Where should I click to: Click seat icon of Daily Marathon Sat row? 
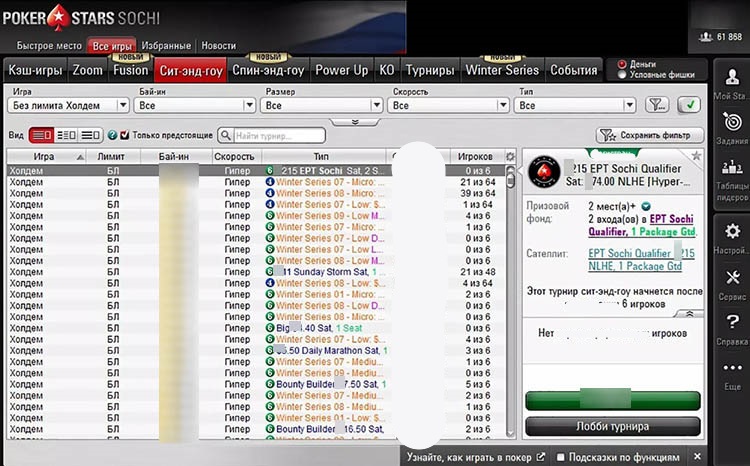270,350
